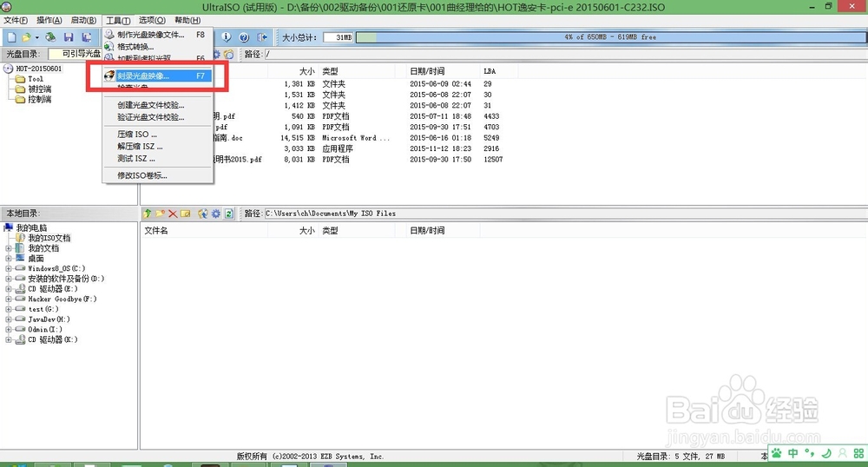Click the add-to-disc icon in local toolbar

click(202, 214)
